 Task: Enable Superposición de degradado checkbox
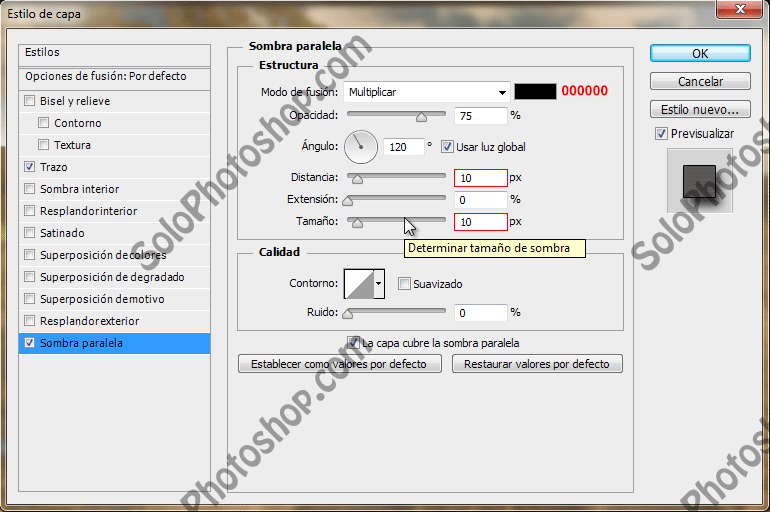pos(30,277)
